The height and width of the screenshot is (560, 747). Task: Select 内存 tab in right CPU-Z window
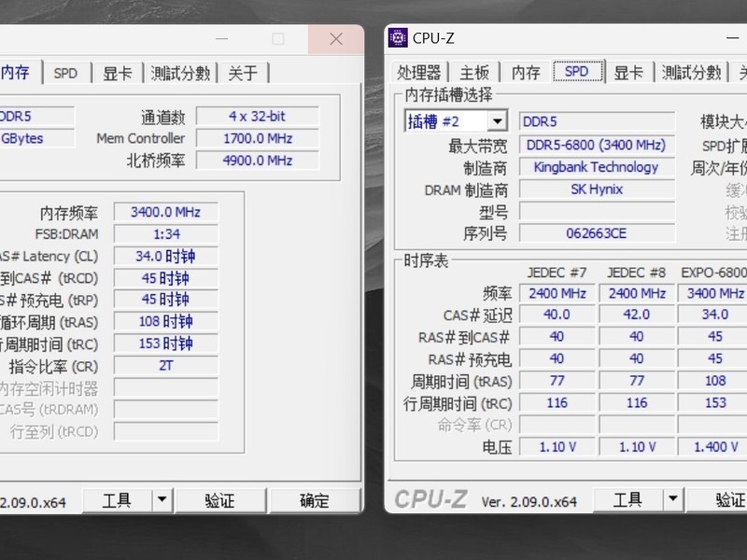(526, 73)
